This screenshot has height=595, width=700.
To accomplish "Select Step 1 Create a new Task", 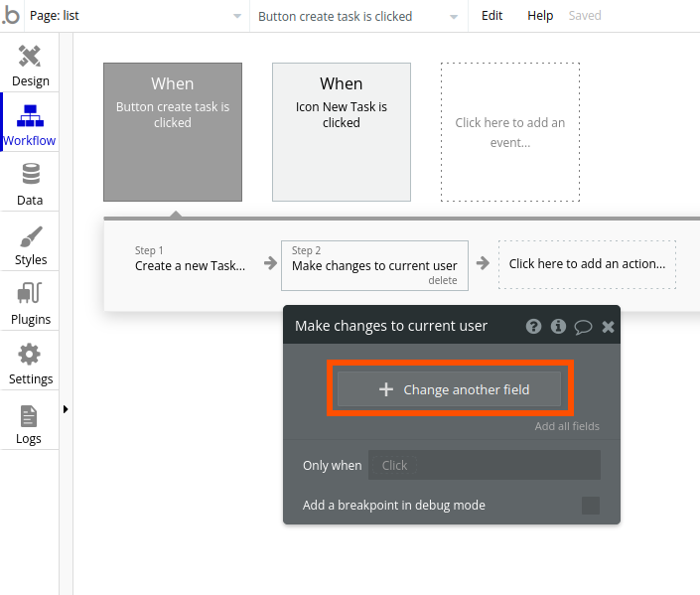I will point(190,259).
